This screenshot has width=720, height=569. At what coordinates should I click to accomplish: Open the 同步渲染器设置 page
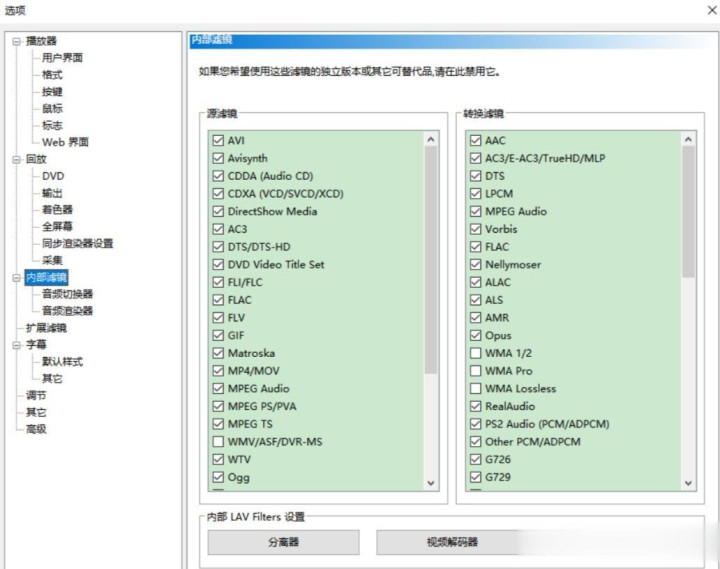pos(77,243)
